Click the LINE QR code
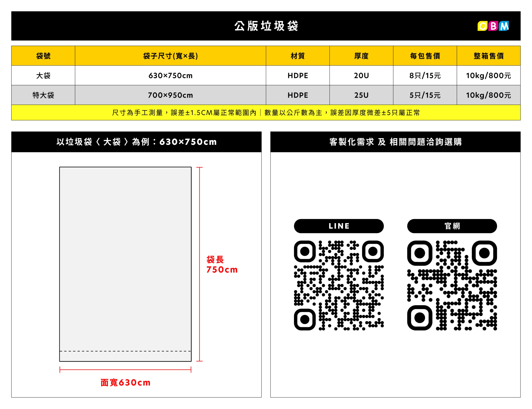532x409 pixels. click(x=339, y=285)
